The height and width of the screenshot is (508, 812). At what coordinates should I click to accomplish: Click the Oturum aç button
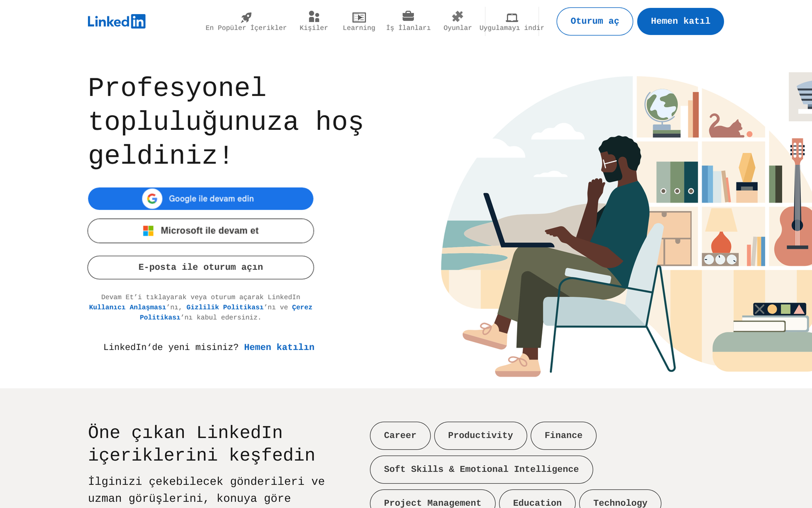[595, 21]
